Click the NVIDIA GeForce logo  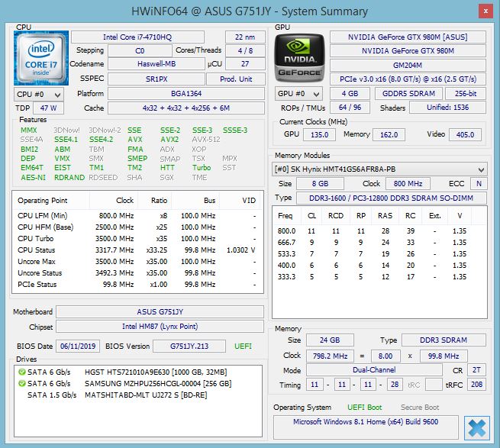click(299, 58)
